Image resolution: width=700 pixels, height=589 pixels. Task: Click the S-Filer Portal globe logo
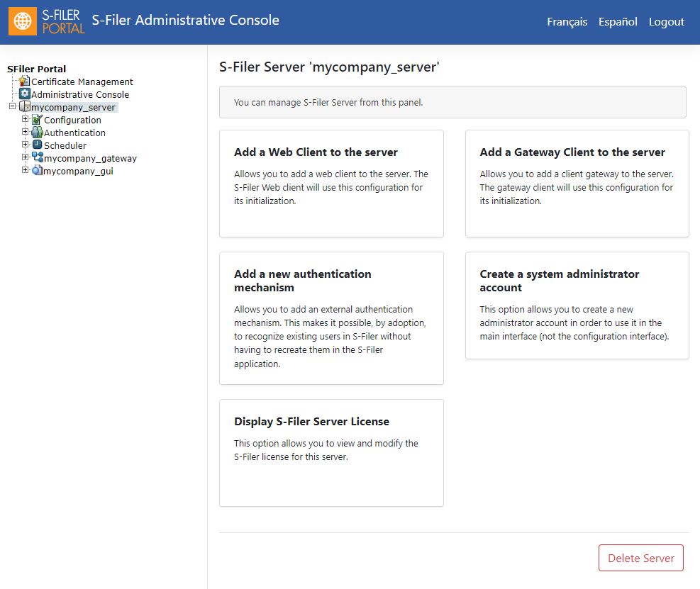[23, 21]
